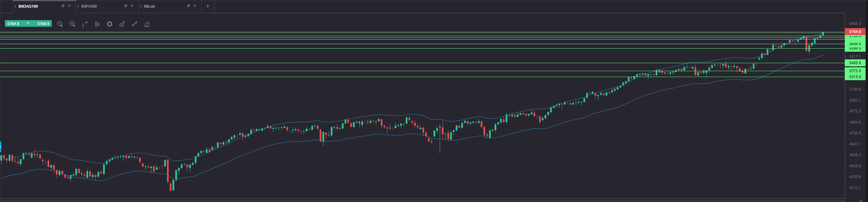This screenshot has width=868, height=202.
Task: Close the Bitcoin tab
Action: pos(195,6)
